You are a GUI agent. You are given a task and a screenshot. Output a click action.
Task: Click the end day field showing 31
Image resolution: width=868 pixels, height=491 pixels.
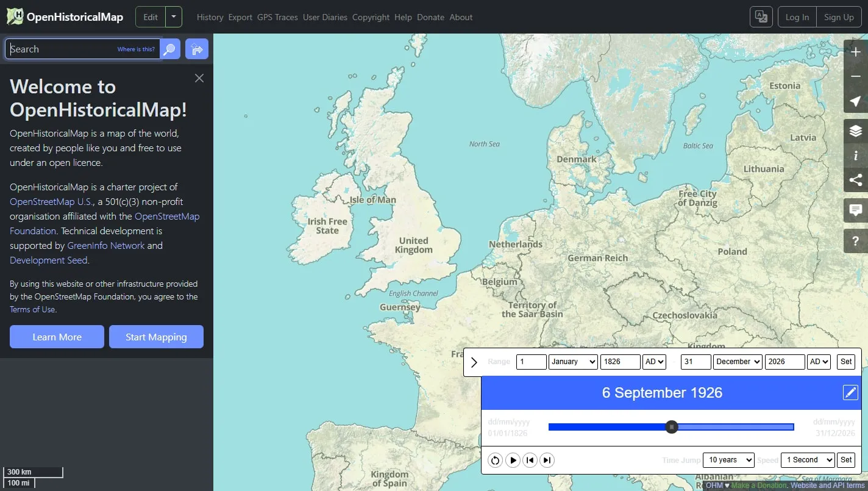[x=696, y=362]
